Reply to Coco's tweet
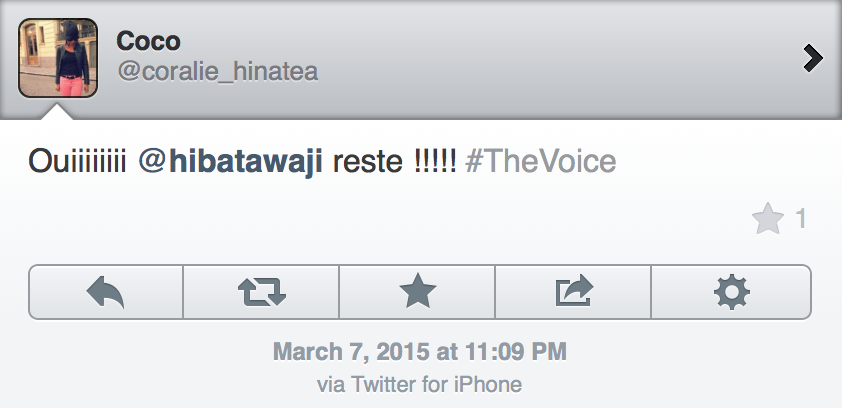The width and height of the screenshot is (842, 408). point(106,291)
